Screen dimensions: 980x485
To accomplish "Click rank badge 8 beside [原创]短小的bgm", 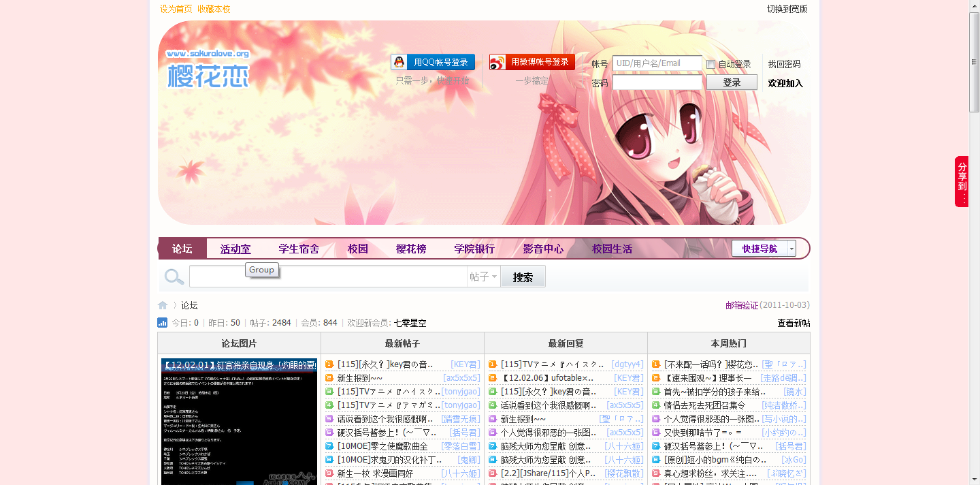I will click(656, 460).
